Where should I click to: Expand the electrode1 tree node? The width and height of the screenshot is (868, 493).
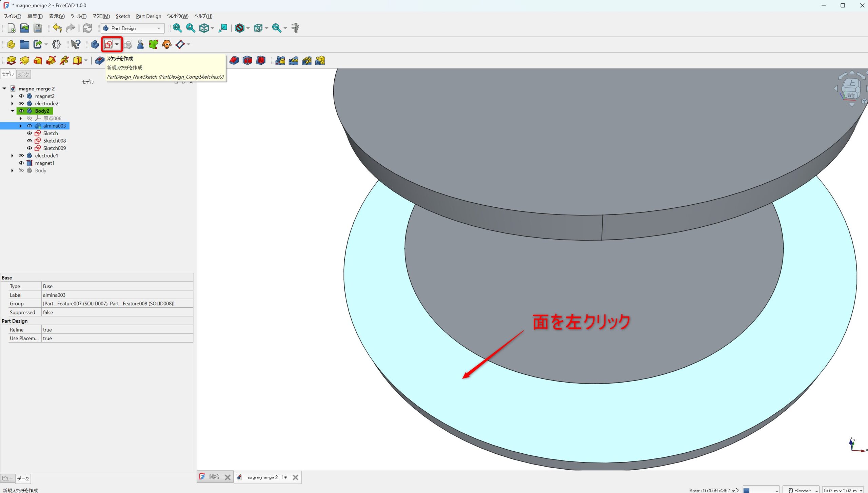(x=13, y=156)
